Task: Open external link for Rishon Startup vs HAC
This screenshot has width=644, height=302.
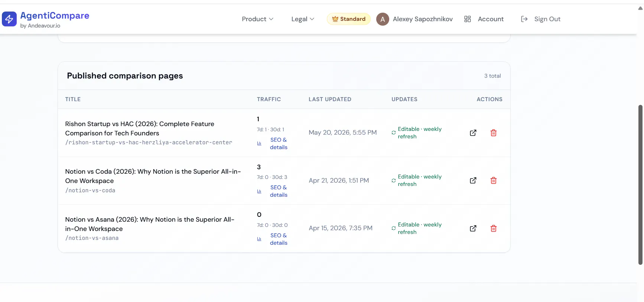Action: (x=473, y=133)
